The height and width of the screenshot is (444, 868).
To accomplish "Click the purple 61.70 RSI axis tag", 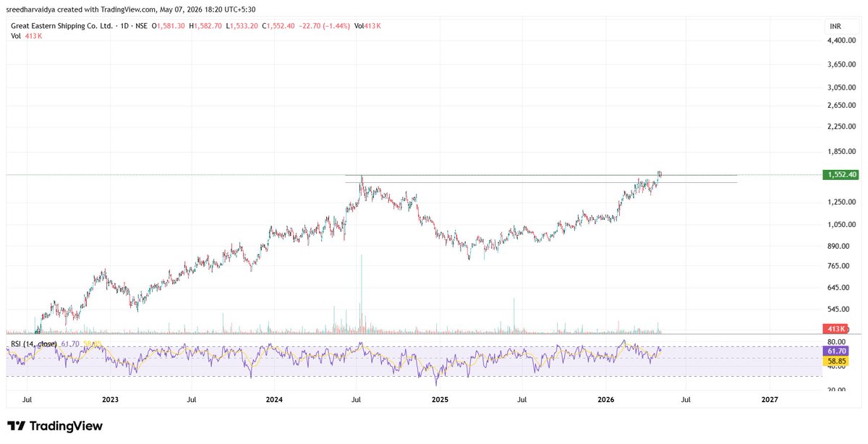I will pos(836,350).
